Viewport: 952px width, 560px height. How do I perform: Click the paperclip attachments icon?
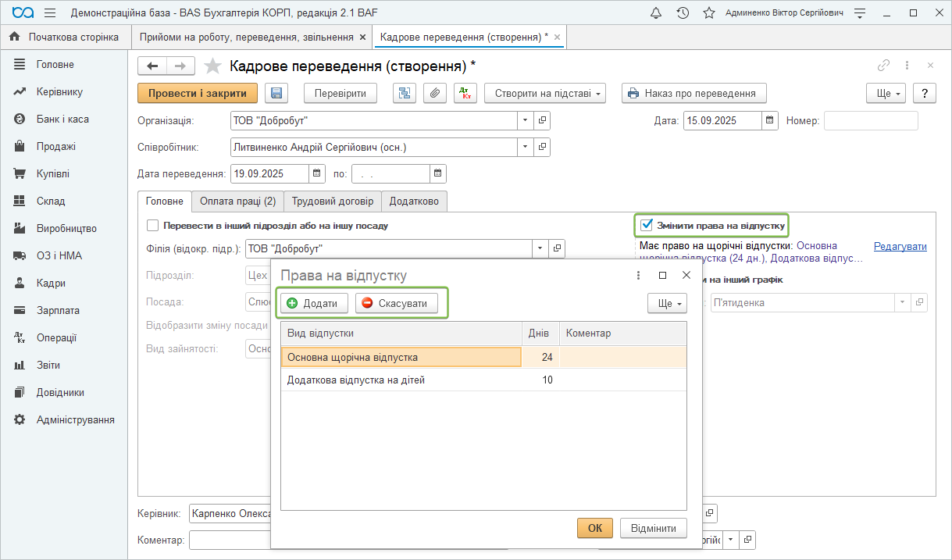pos(434,94)
